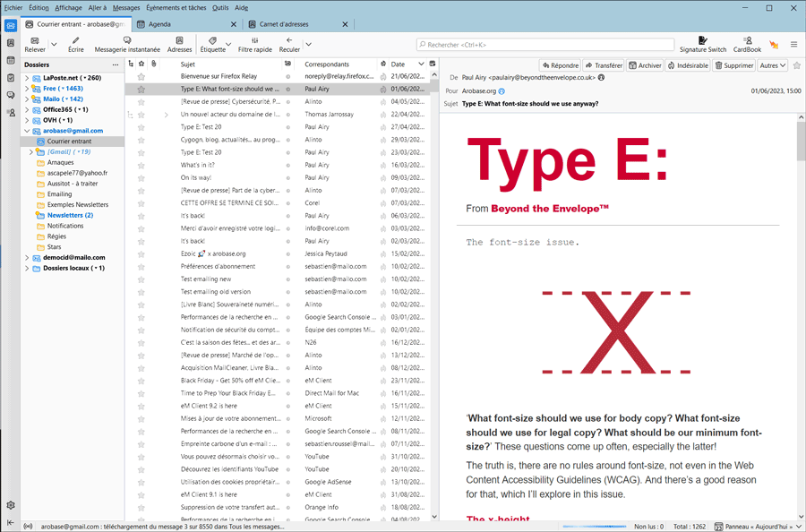The height and width of the screenshot is (532, 806).
Task: Click the download progress bar in the status bar
Action: click(595, 527)
